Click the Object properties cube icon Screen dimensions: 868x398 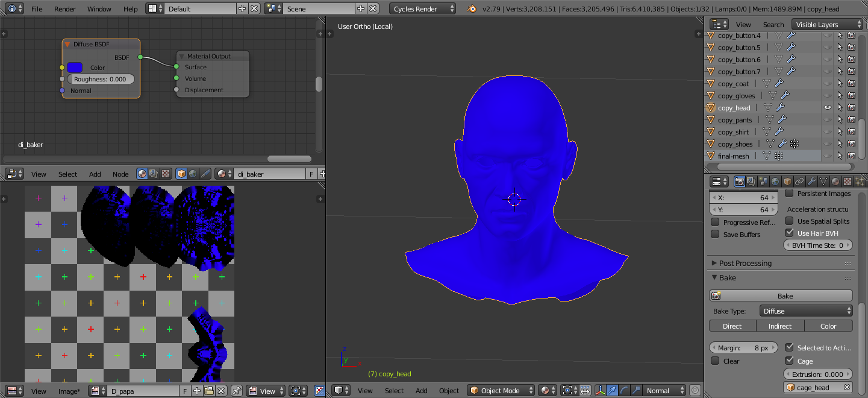click(788, 181)
